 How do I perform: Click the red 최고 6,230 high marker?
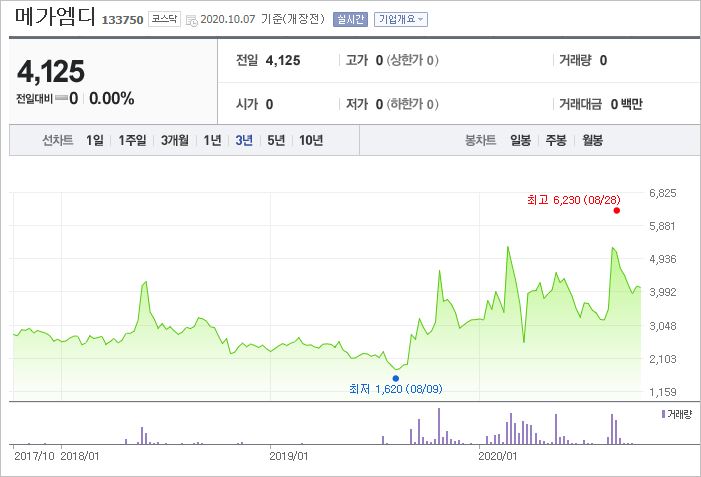click(x=617, y=211)
